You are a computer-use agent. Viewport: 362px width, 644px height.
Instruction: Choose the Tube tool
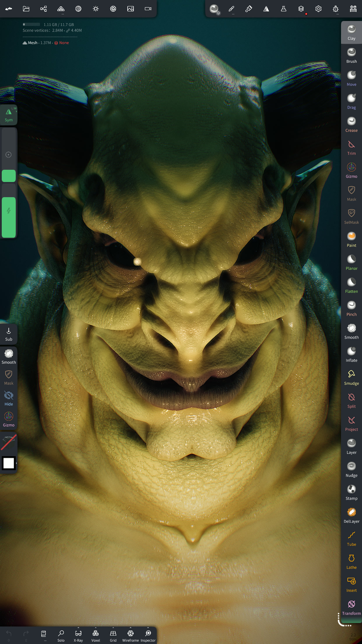coord(351,538)
